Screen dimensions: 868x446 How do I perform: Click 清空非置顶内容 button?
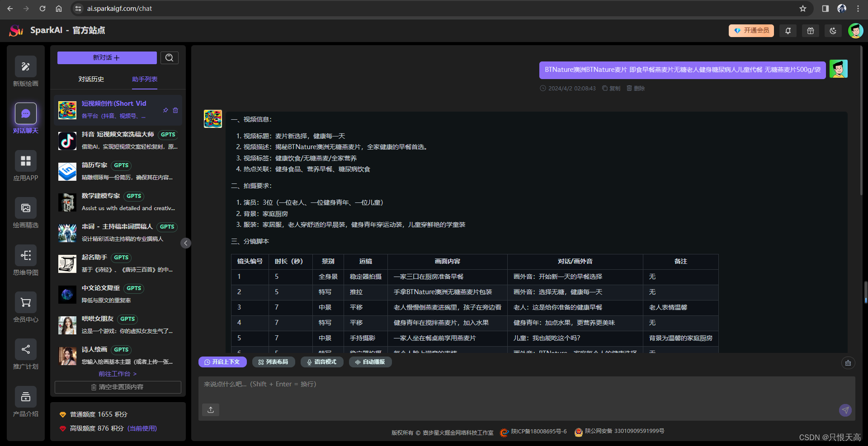coord(118,387)
